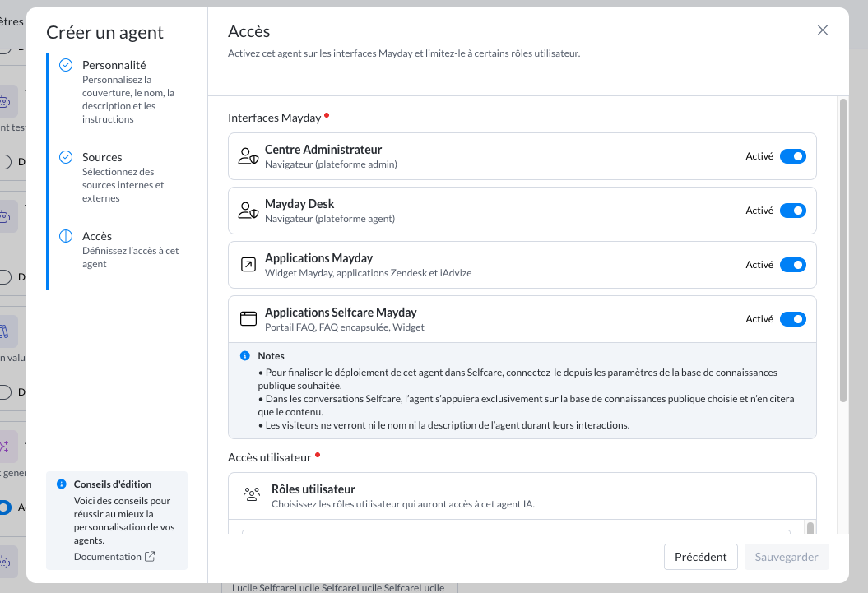Go to the Personnalité step

(x=114, y=65)
